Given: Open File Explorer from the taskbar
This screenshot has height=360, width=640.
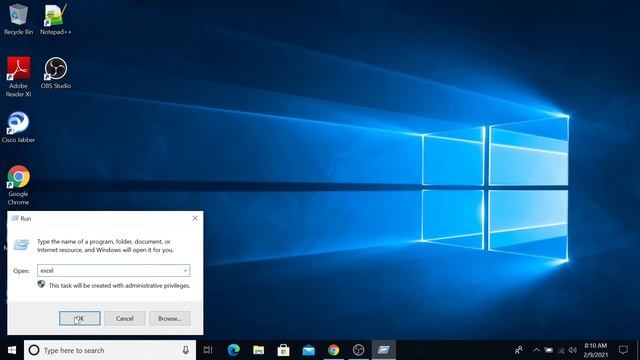Looking at the screenshot, I should tap(258, 350).
